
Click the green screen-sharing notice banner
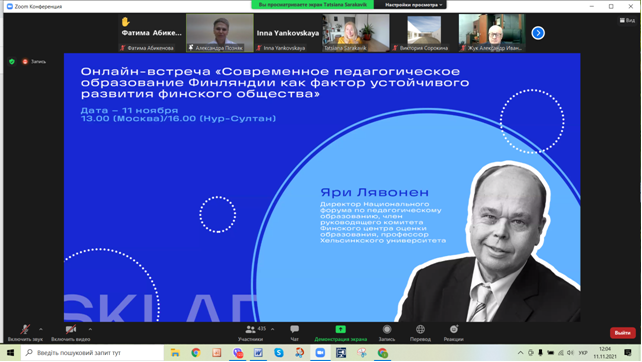click(x=313, y=5)
